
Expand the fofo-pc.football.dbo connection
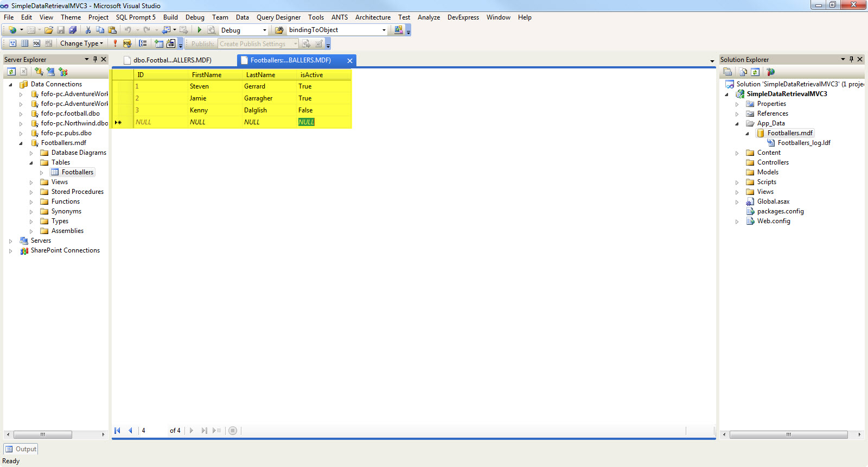[21, 114]
